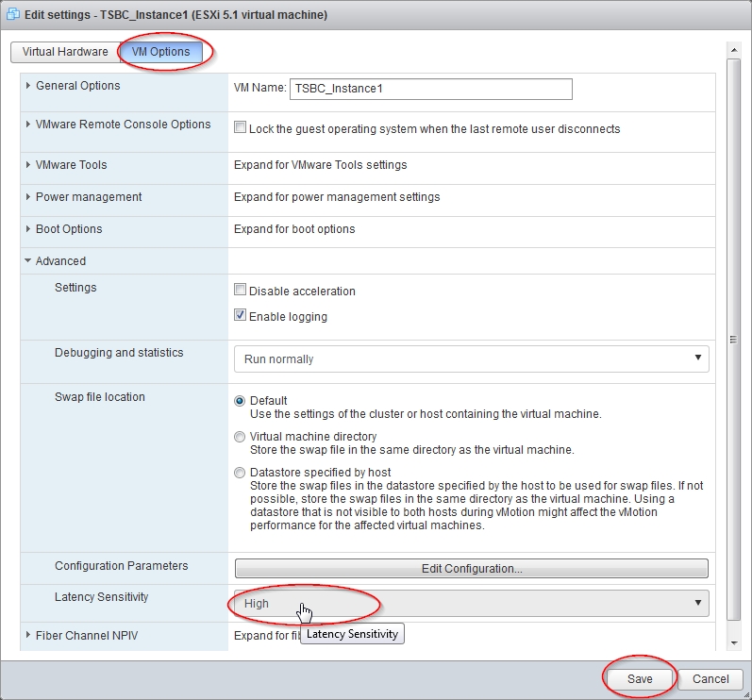Check the Disable acceleration box

(x=241, y=291)
